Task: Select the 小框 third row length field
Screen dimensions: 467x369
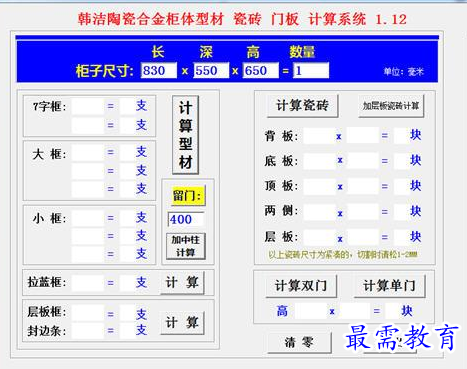Action: pos(88,254)
